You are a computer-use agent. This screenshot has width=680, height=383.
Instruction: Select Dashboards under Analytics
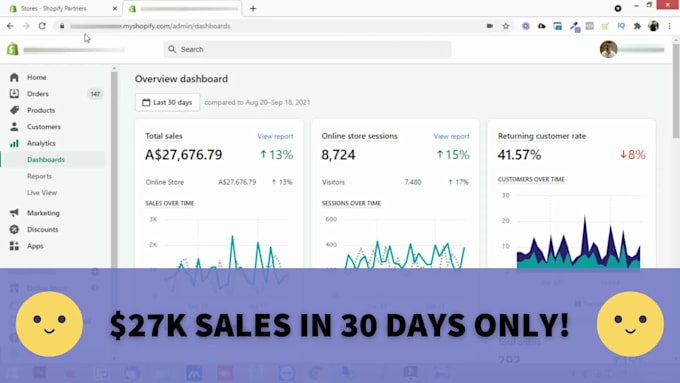[46, 160]
